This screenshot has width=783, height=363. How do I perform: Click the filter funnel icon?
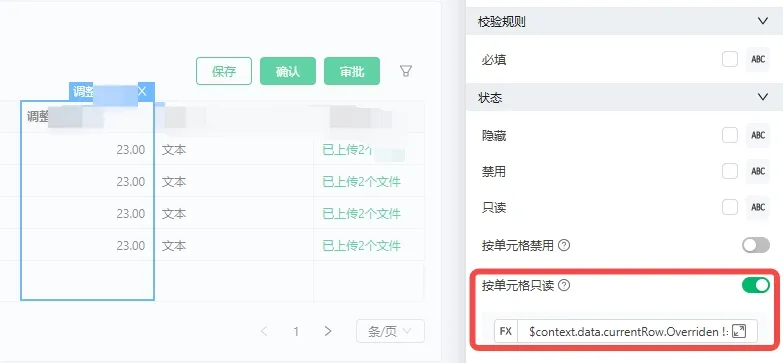tap(406, 71)
